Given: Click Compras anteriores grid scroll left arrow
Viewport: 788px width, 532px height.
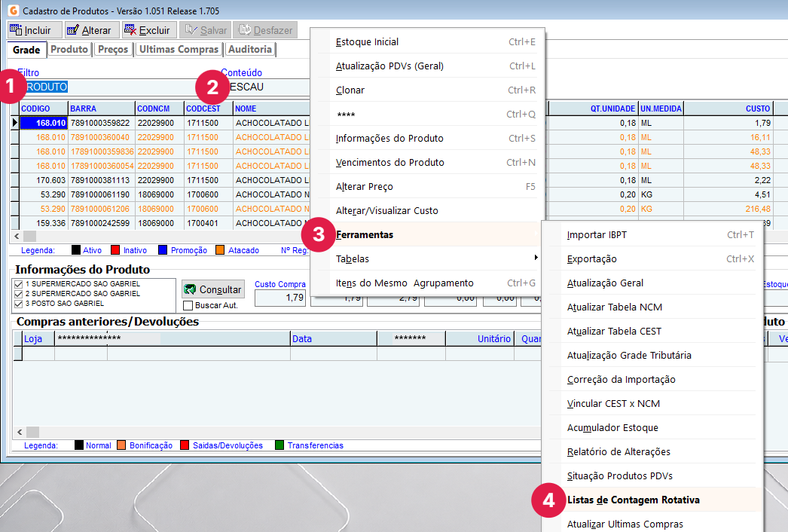Looking at the screenshot, I should click(x=20, y=432).
